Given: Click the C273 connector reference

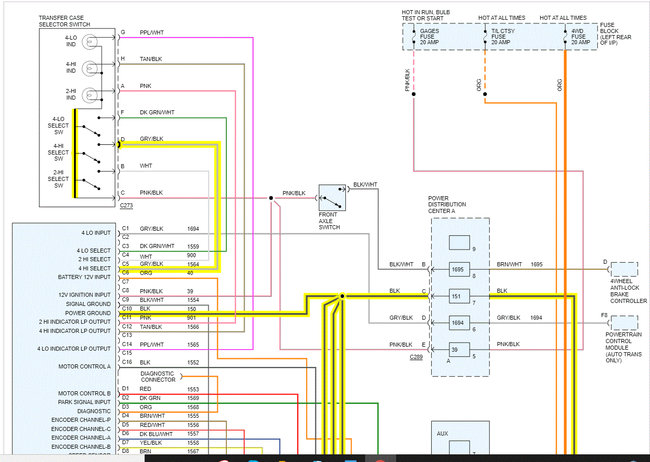Looking at the screenshot, I should pyautogui.click(x=126, y=206).
